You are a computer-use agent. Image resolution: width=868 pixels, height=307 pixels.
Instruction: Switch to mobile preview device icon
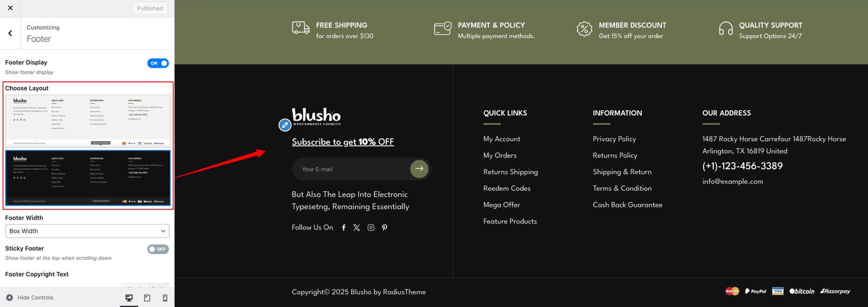[165, 298]
